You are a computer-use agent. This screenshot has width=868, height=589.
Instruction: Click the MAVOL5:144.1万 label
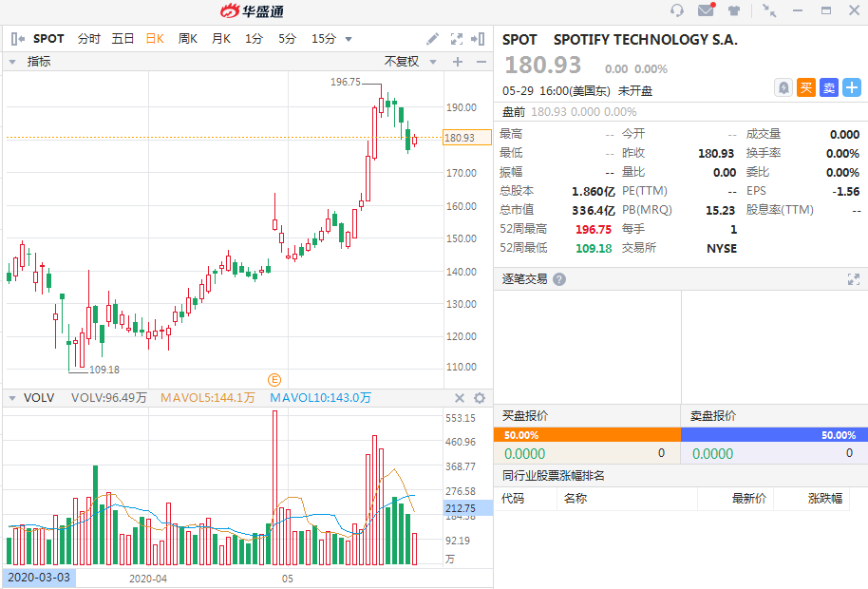(x=208, y=398)
